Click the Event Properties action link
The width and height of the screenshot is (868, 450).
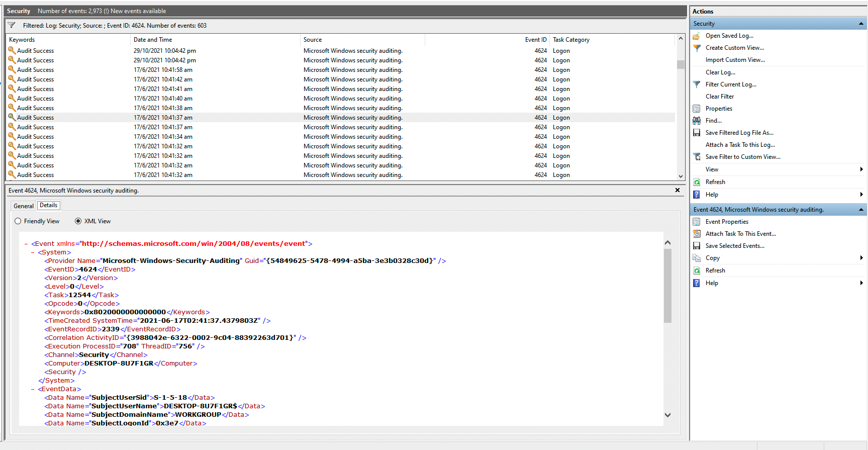pos(727,222)
